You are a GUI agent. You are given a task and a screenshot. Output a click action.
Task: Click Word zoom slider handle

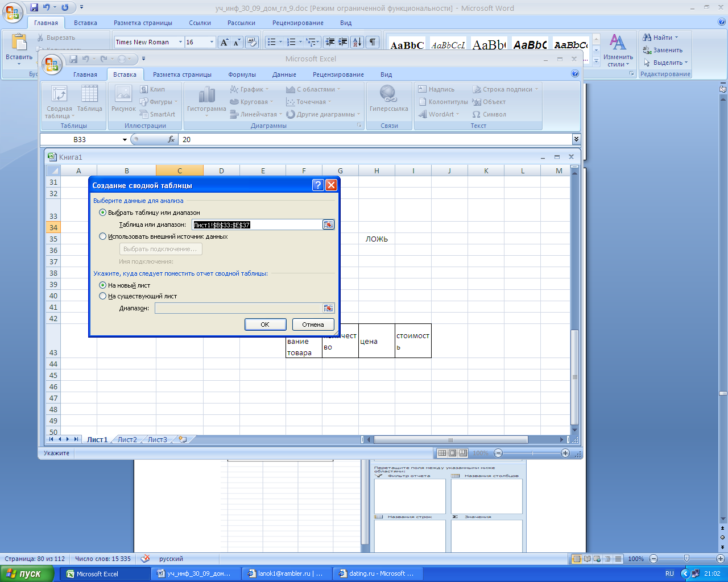tap(686, 559)
